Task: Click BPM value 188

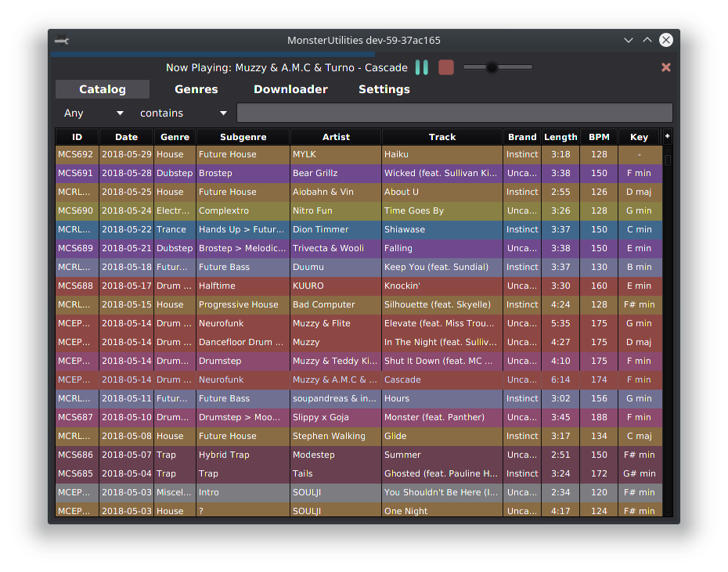Action: [x=599, y=417]
